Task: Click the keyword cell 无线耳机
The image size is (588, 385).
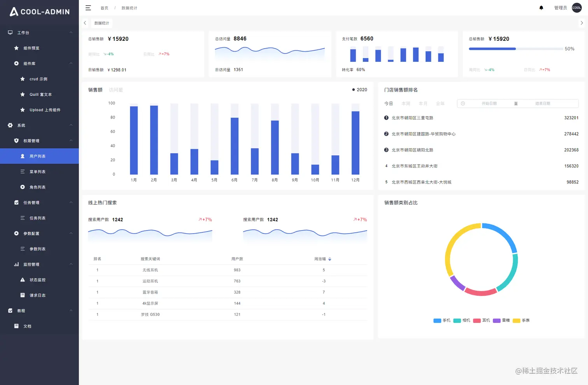Action: point(150,270)
